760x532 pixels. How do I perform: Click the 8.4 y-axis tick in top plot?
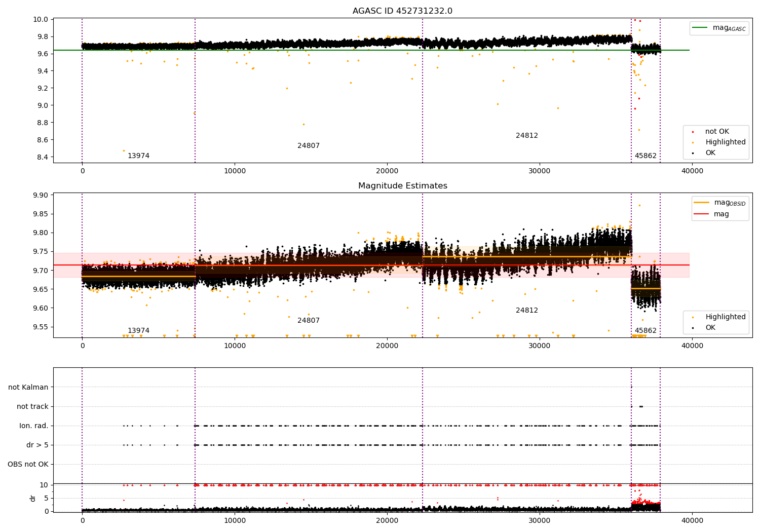pos(43,157)
